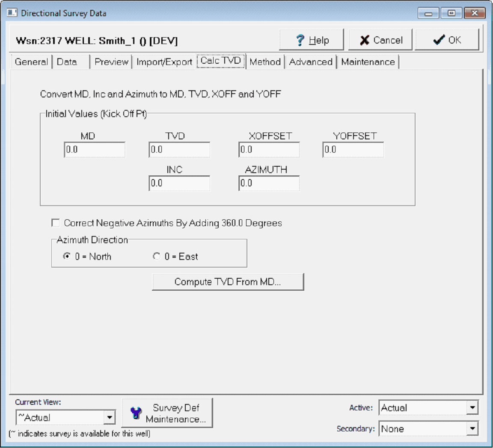The image size is (493, 448).
Task: Open the Active survey dropdown
Action: click(472, 408)
